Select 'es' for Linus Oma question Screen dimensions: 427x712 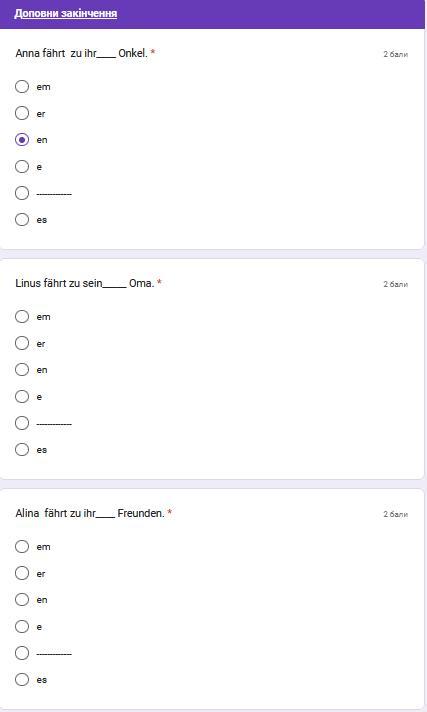[22, 450]
